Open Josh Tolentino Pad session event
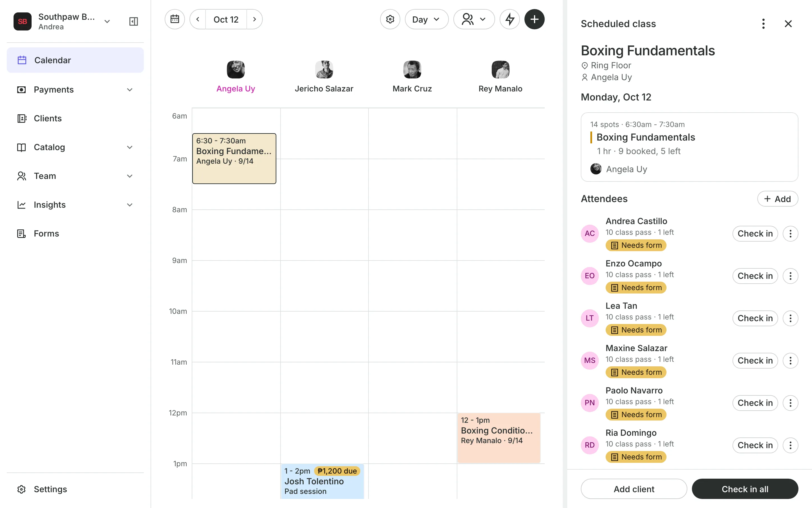The height and width of the screenshot is (508, 812). (323, 481)
